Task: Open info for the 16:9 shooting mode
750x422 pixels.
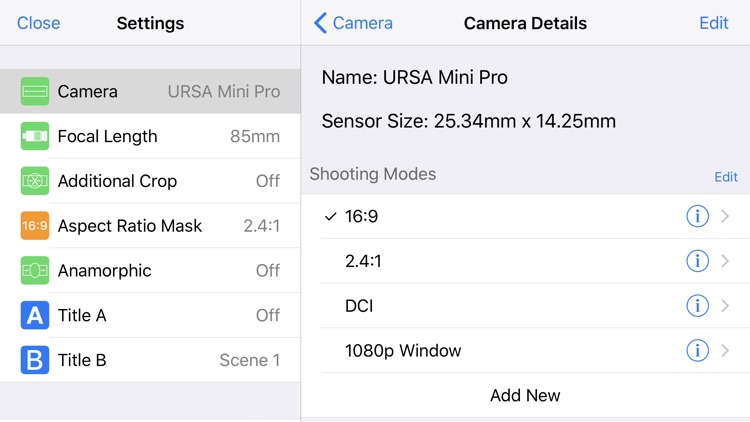Action: (697, 216)
